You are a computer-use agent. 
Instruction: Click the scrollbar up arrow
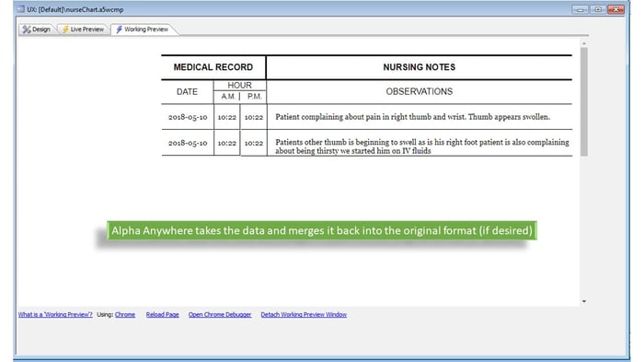tap(583, 43)
